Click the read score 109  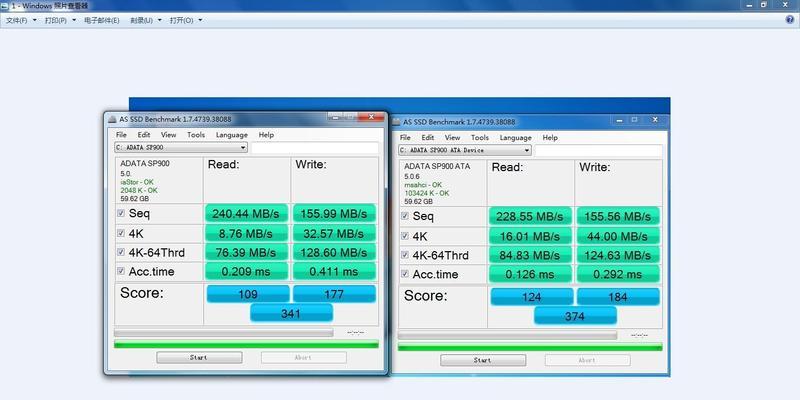pos(248,294)
